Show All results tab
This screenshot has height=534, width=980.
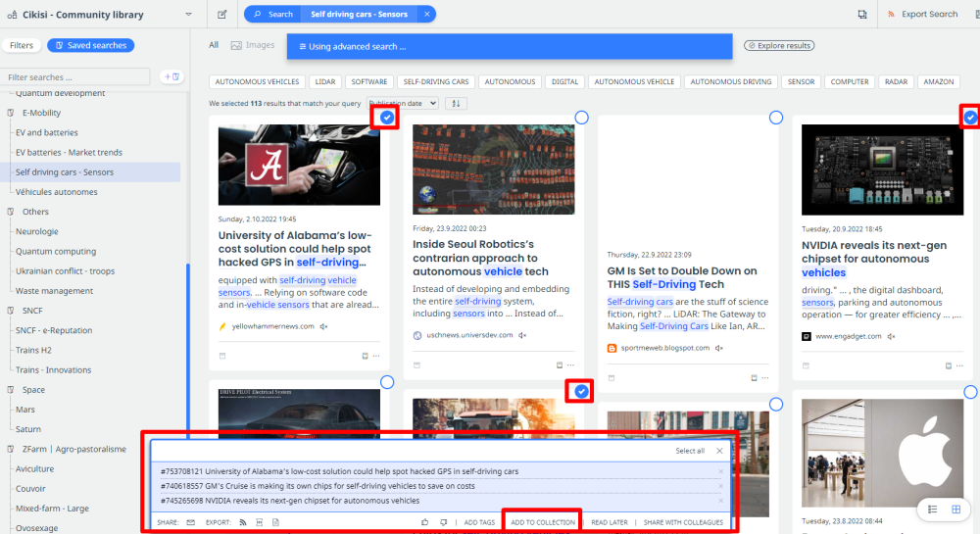(x=214, y=45)
